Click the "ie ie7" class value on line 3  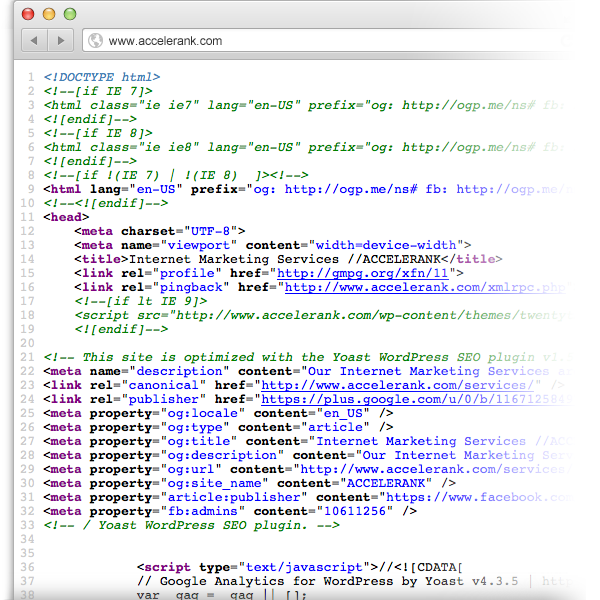click(x=169, y=105)
